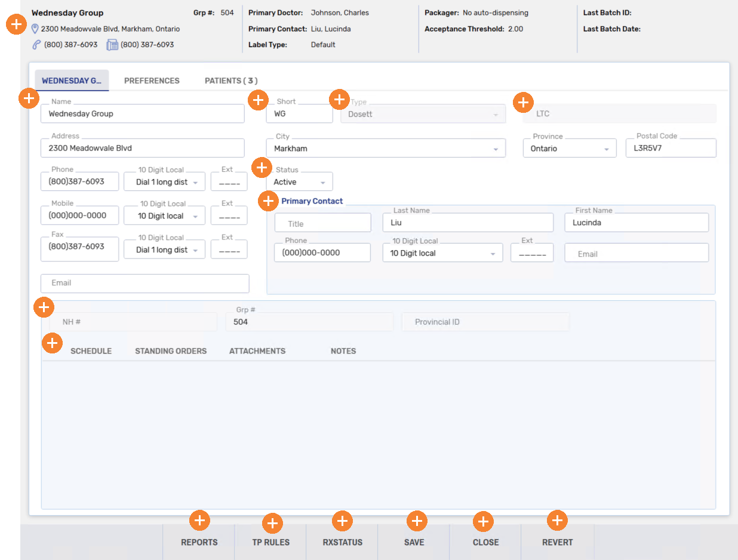Click the Primary Contact Last Name field

click(x=468, y=223)
